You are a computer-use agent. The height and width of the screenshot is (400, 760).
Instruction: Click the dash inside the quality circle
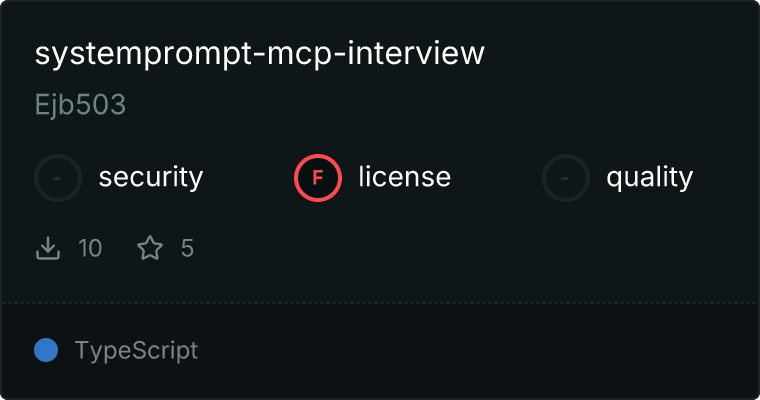coord(565,178)
